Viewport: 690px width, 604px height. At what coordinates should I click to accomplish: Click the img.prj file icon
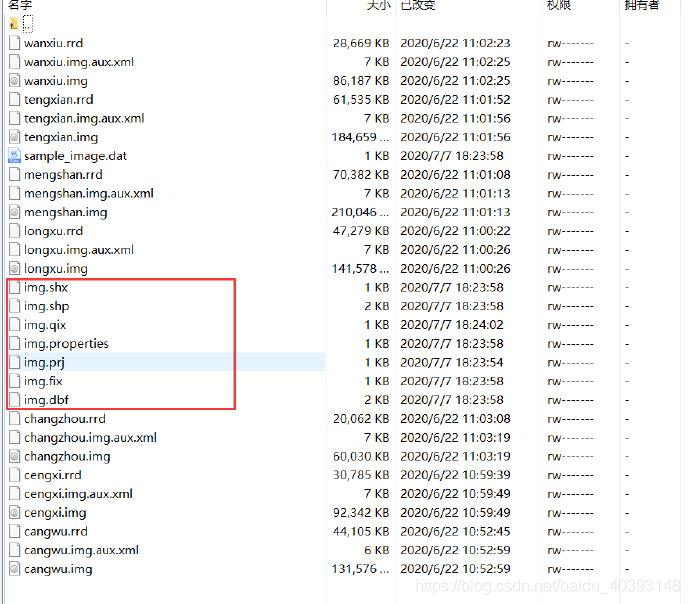(15, 362)
